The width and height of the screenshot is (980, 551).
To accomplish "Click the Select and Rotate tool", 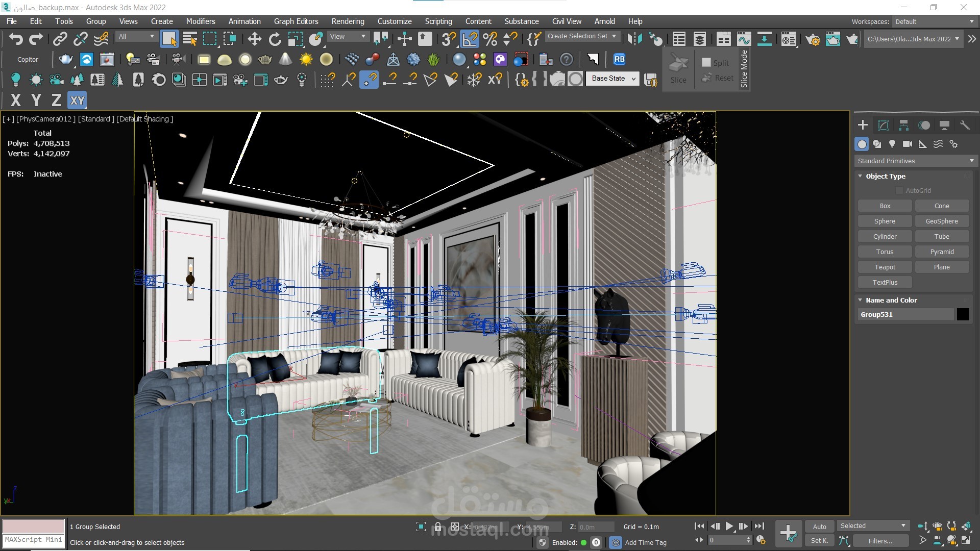I will pyautogui.click(x=275, y=39).
